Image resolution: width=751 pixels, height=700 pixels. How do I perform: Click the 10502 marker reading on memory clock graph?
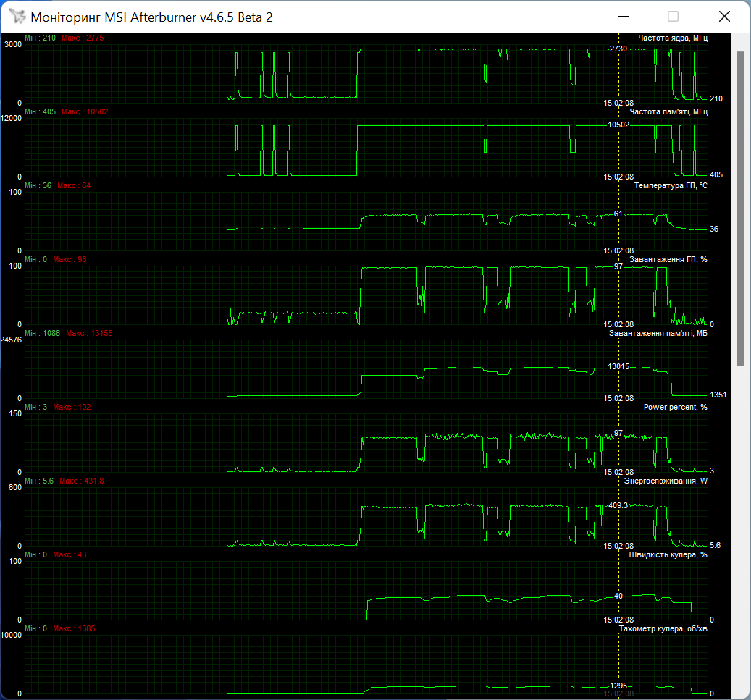(x=618, y=125)
